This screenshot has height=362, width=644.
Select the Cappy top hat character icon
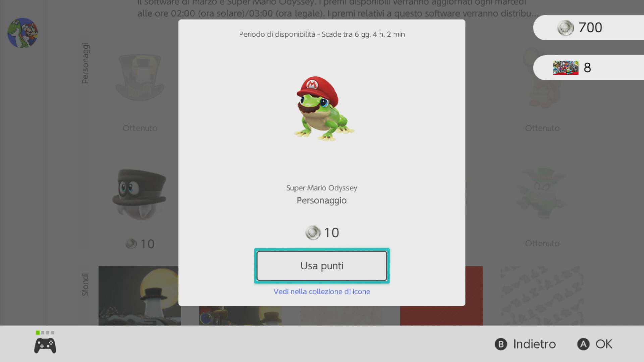coord(140,194)
